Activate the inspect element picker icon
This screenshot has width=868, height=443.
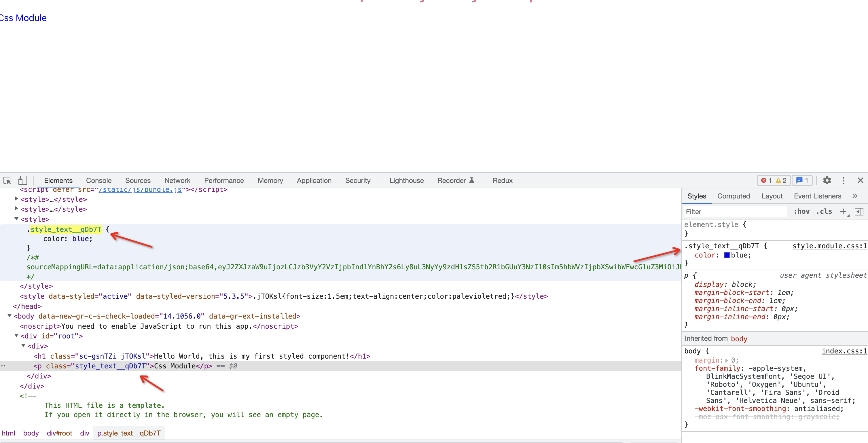click(7, 181)
